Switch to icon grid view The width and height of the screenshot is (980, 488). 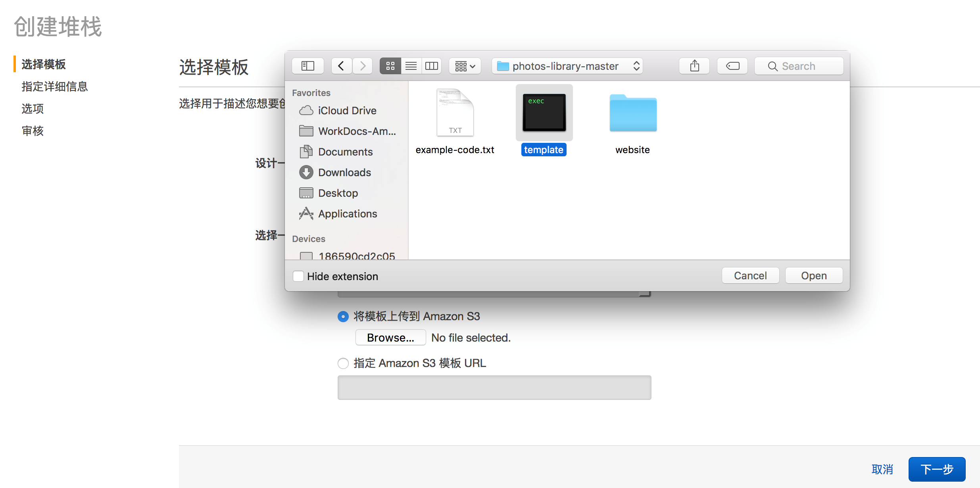[x=390, y=66]
